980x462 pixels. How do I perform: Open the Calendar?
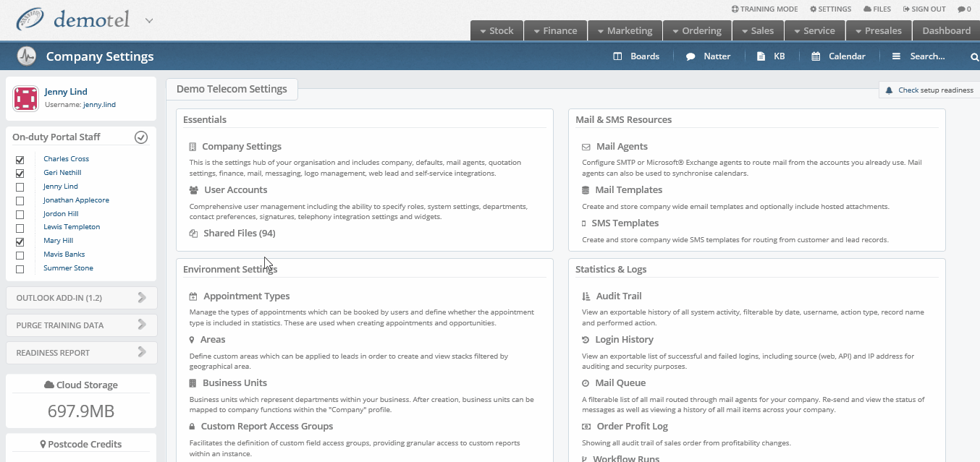click(x=838, y=56)
